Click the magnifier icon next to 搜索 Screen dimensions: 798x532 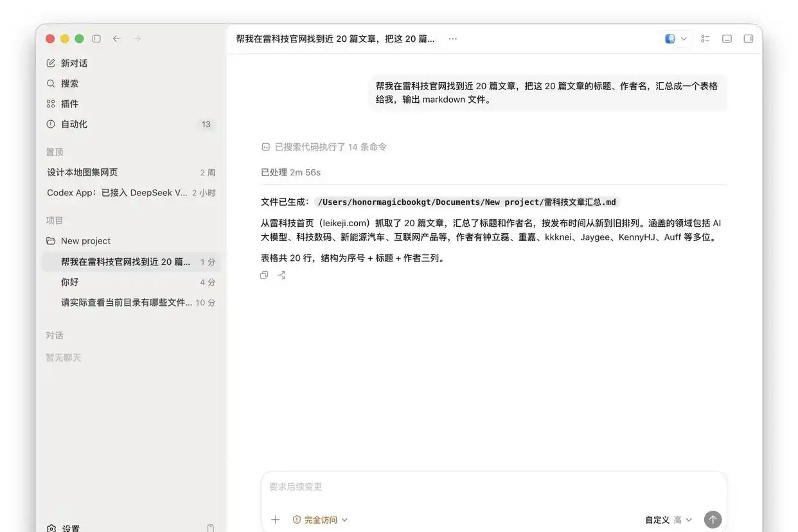point(51,84)
